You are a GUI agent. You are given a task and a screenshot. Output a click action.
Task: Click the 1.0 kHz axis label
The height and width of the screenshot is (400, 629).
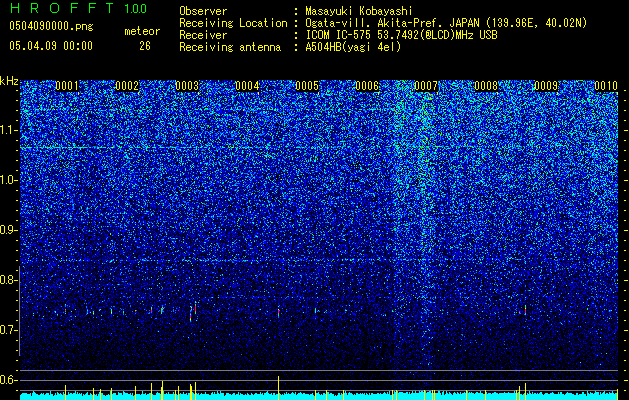click(9, 180)
